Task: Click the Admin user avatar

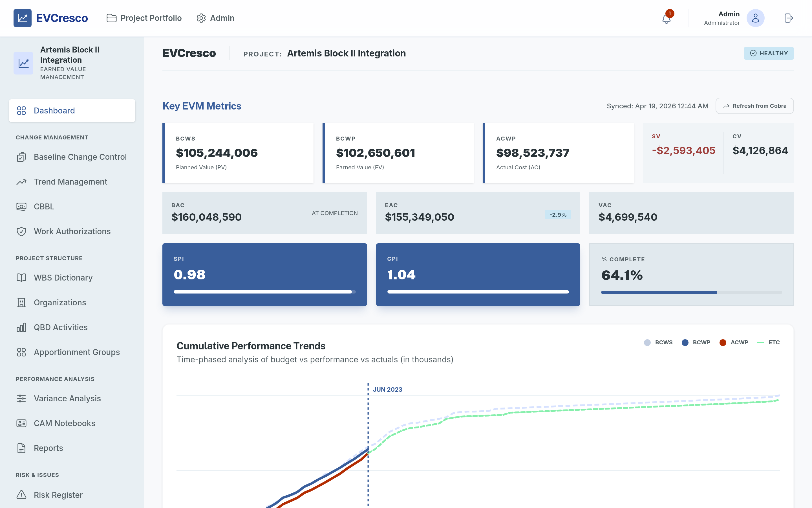Action: [755, 18]
